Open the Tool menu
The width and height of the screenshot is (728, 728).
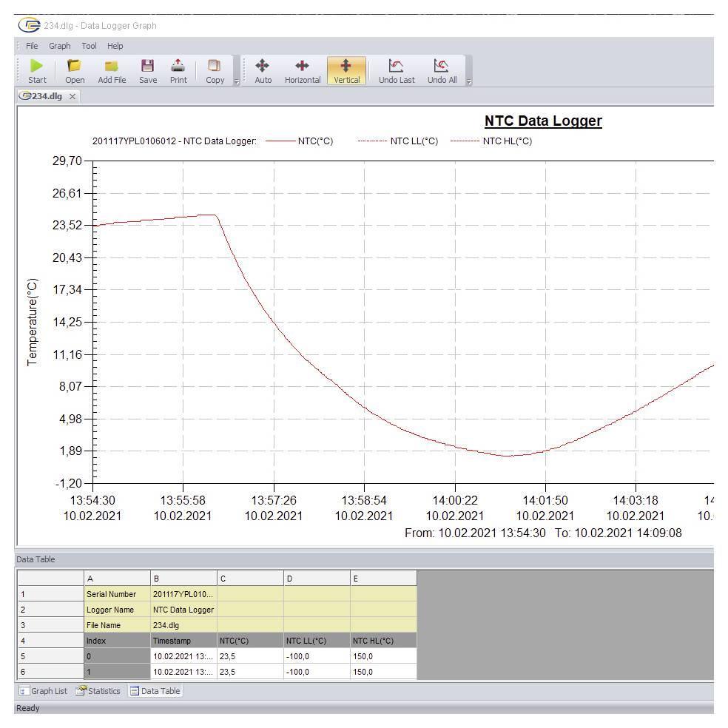pyautogui.click(x=89, y=46)
